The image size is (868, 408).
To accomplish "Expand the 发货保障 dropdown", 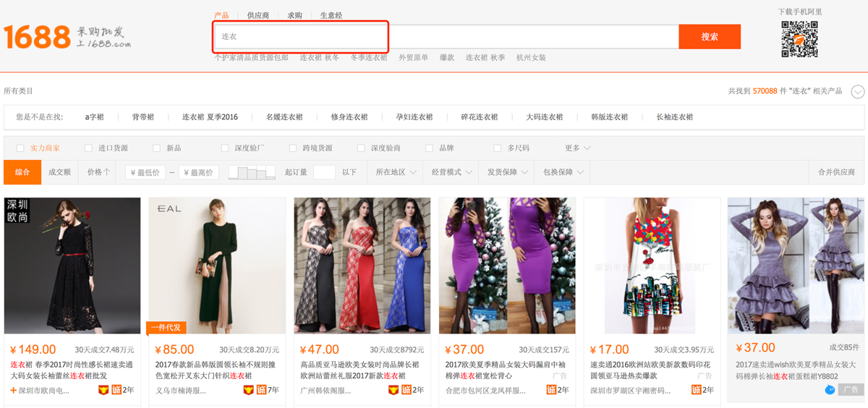I will click(508, 172).
